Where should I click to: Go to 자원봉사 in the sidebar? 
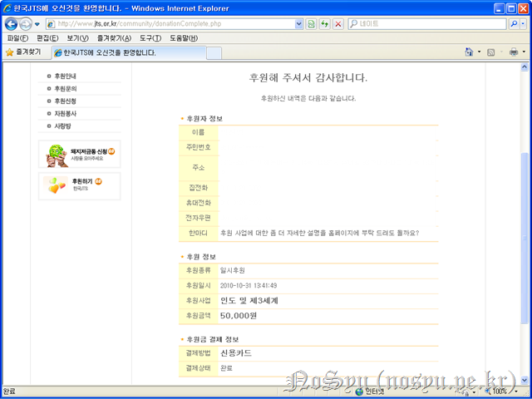(65, 113)
